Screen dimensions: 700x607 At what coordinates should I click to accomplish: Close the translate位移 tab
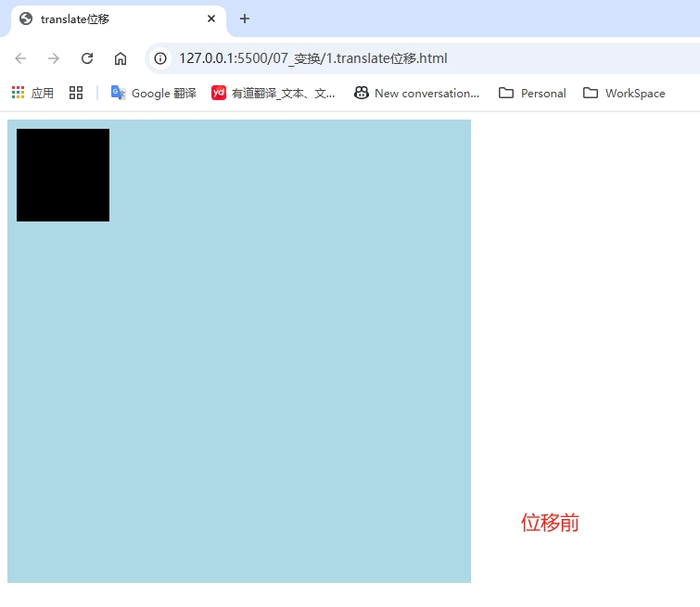[x=211, y=19]
